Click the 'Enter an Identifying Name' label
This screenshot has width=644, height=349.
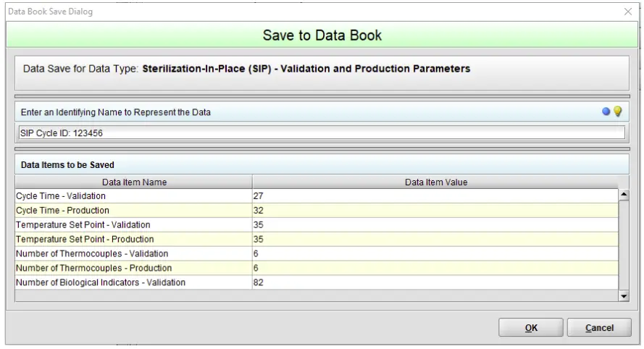pos(115,112)
